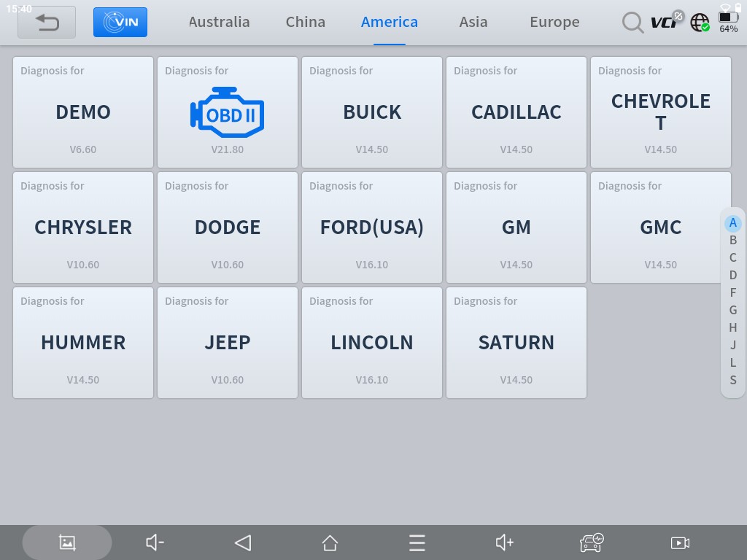Open diagnosis for JEEP

228,343
